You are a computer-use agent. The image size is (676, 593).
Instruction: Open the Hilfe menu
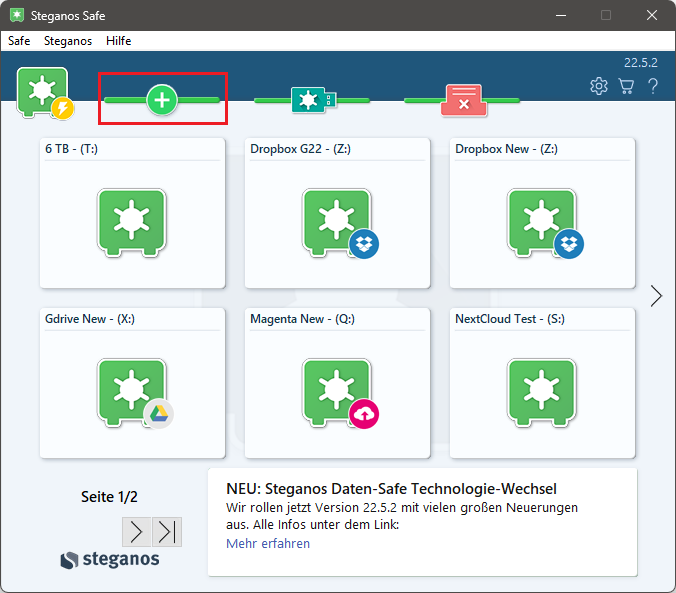click(118, 41)
